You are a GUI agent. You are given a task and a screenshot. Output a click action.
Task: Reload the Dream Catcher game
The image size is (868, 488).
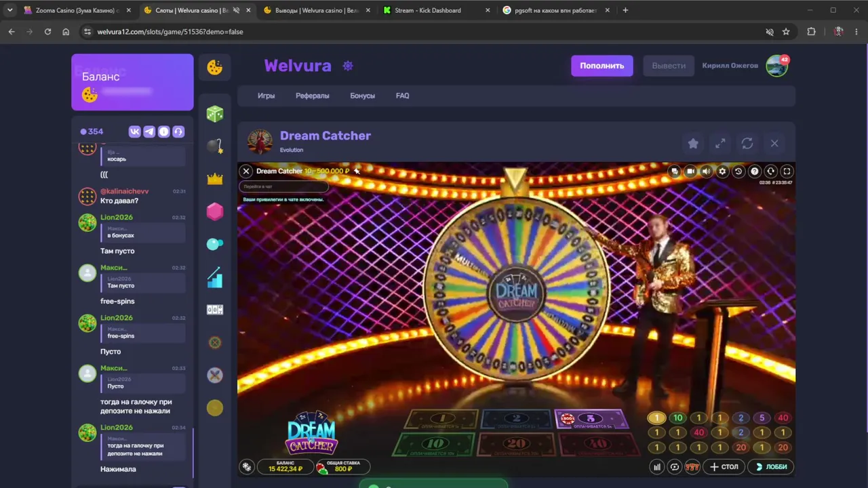click(x=747, y=144)
